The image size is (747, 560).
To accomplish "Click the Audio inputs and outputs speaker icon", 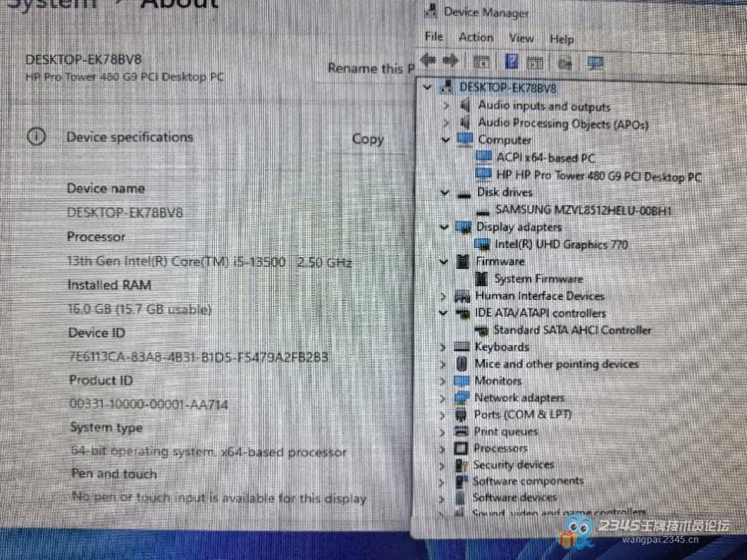I will (465, 105).
